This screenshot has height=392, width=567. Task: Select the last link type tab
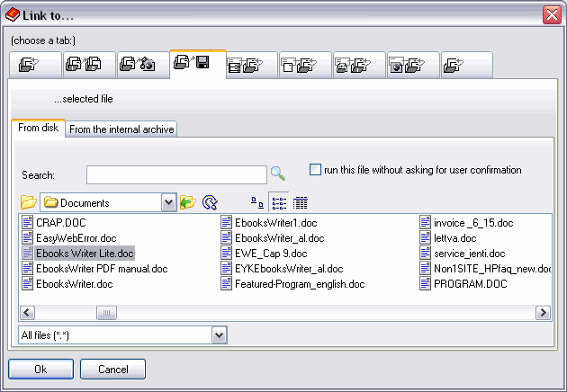(x=466, y=66)
